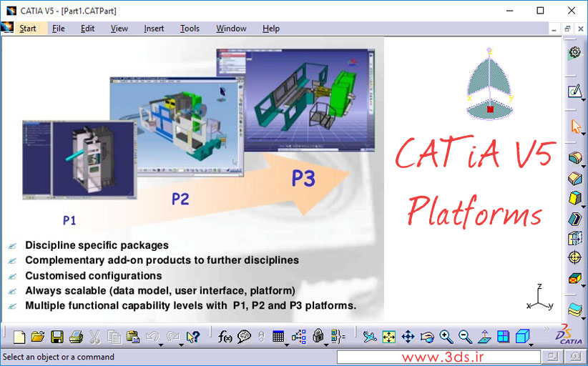
Task: Expand the Sketcher icon dropdown arrow
Action: tap(583, 100)
